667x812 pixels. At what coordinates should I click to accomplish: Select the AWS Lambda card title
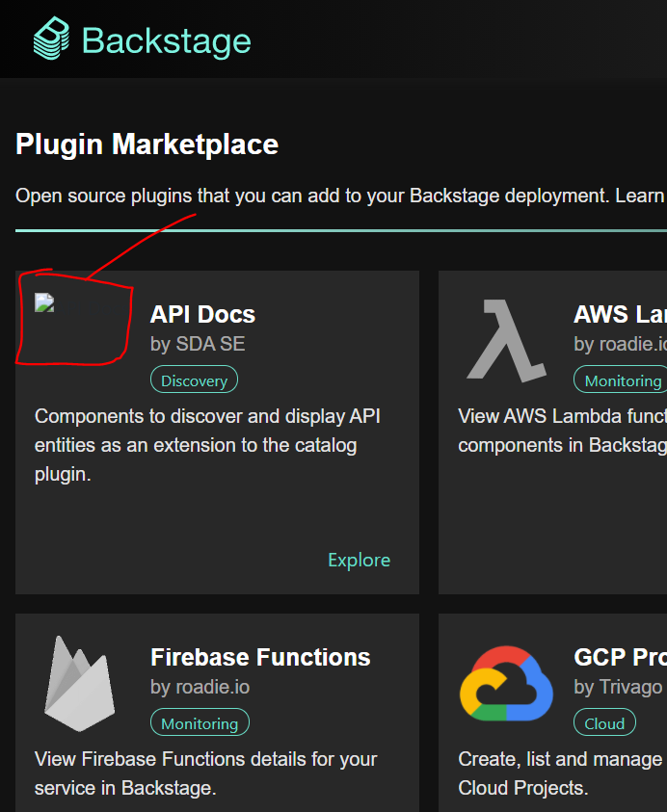click(x=622, y=314)
